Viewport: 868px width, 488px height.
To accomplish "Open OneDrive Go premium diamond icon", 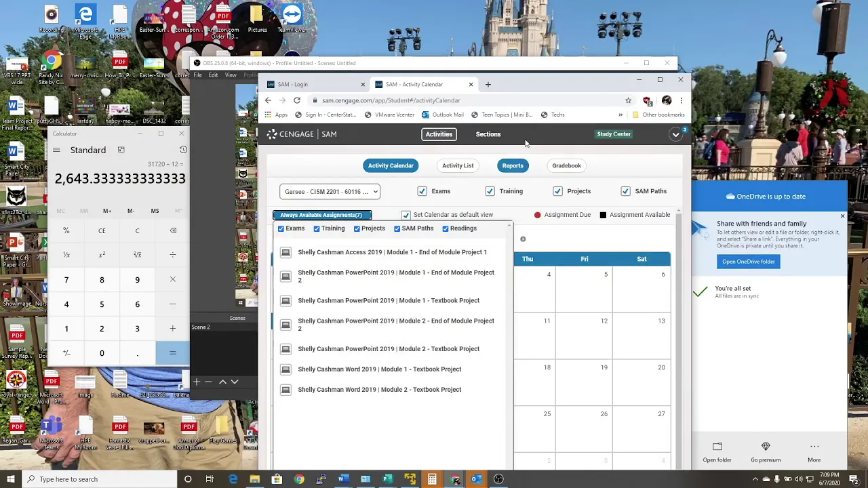I will click(x=766, y=447).
